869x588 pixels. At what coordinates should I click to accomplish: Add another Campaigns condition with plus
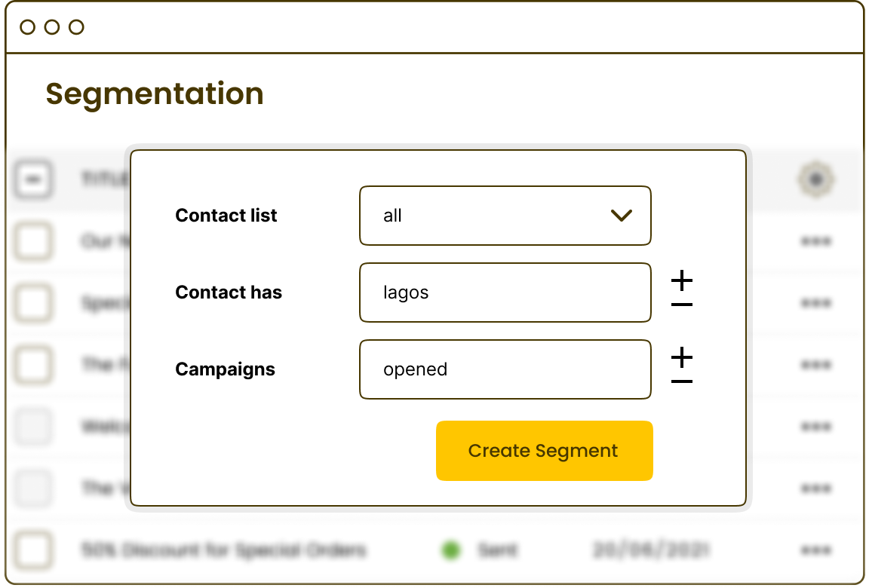click(x=682, y=357)
